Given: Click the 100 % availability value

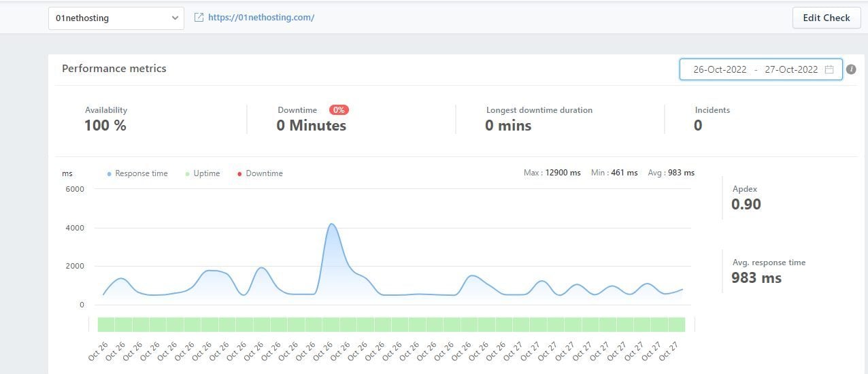Looking at the screenshot, I should click(x=105, y=125).
